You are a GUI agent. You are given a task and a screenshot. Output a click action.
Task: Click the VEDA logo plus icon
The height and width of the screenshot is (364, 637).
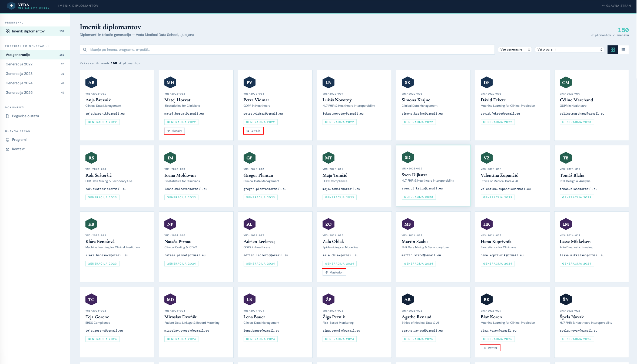[x=11, y=6]
